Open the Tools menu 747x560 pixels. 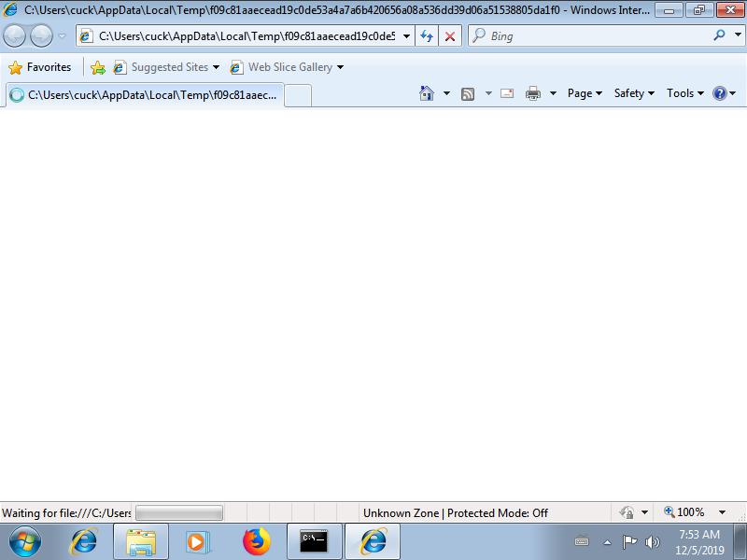tap(685, 93)
